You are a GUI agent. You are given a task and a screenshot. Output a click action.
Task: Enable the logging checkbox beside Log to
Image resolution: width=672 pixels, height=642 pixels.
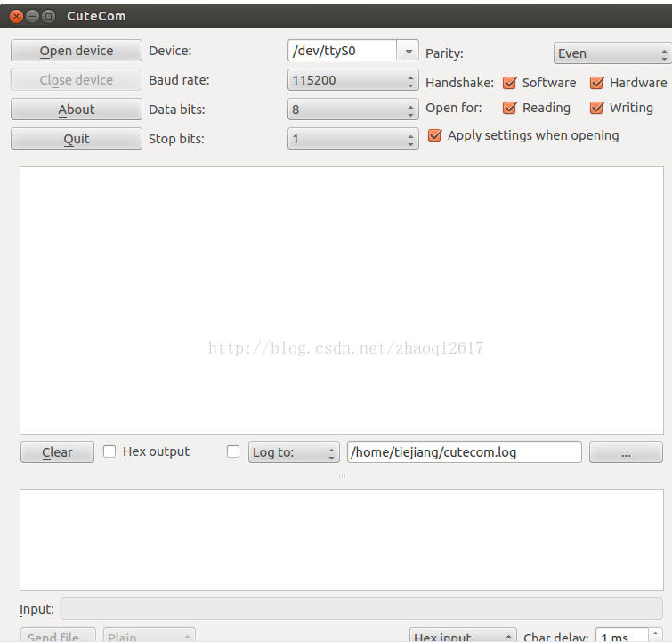[x=233, y=451]
